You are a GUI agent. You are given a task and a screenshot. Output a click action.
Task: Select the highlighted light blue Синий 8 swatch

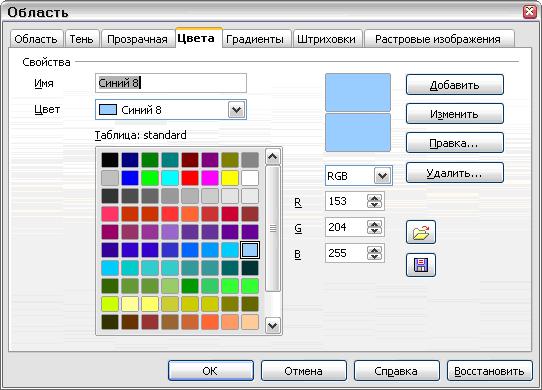pyautogui.click(x=250, y=250)
